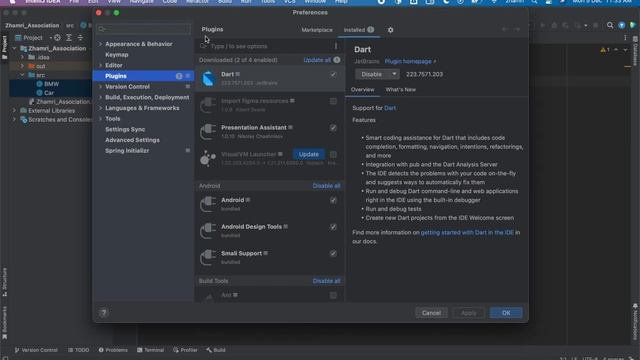The image size is (640, 360).
Task: Click the warning indicator in the editor
Action: [x=605, y=50]
